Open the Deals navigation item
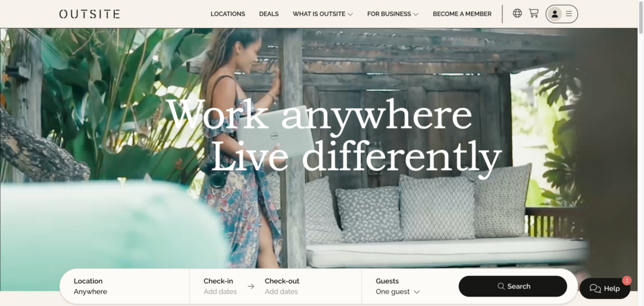Image resolution: width=644 pixels, height=306 pixels. click(269, 14)
